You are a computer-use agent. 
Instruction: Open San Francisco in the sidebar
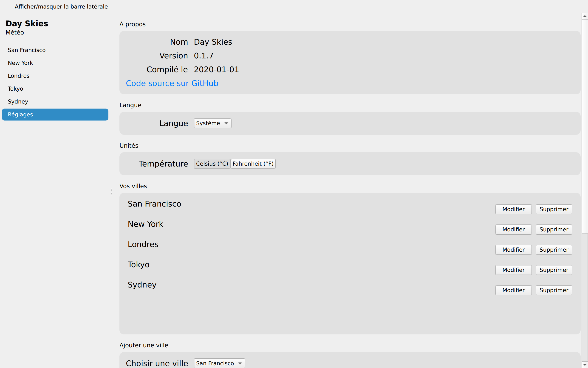pyautogui.click(x=55, y=50)
